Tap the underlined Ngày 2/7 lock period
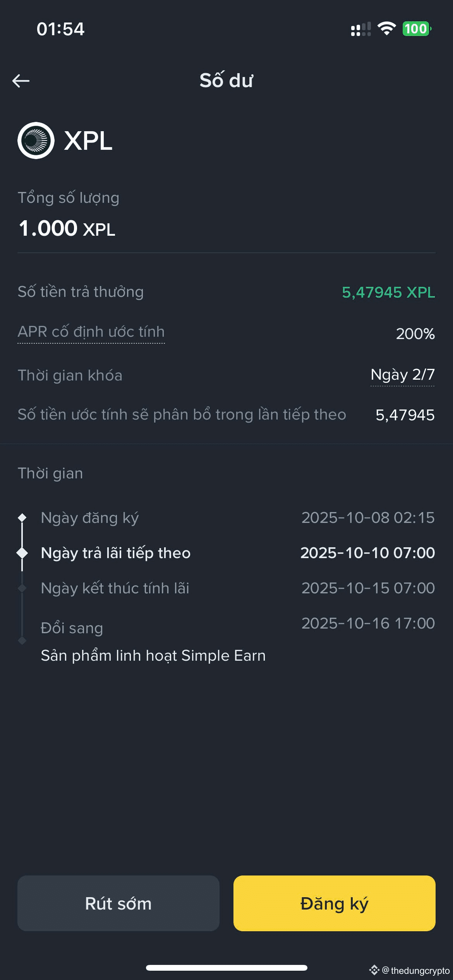Viewport: 453px width, 980px height. (402, 375)
